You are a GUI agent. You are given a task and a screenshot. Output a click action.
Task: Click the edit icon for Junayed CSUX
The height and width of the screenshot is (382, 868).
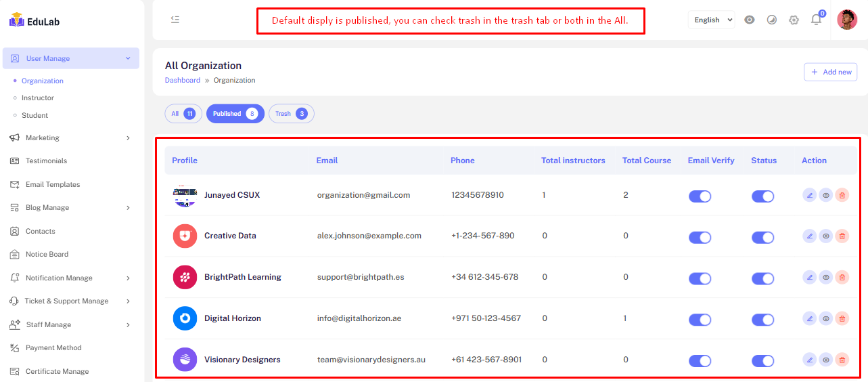(809, 195)
